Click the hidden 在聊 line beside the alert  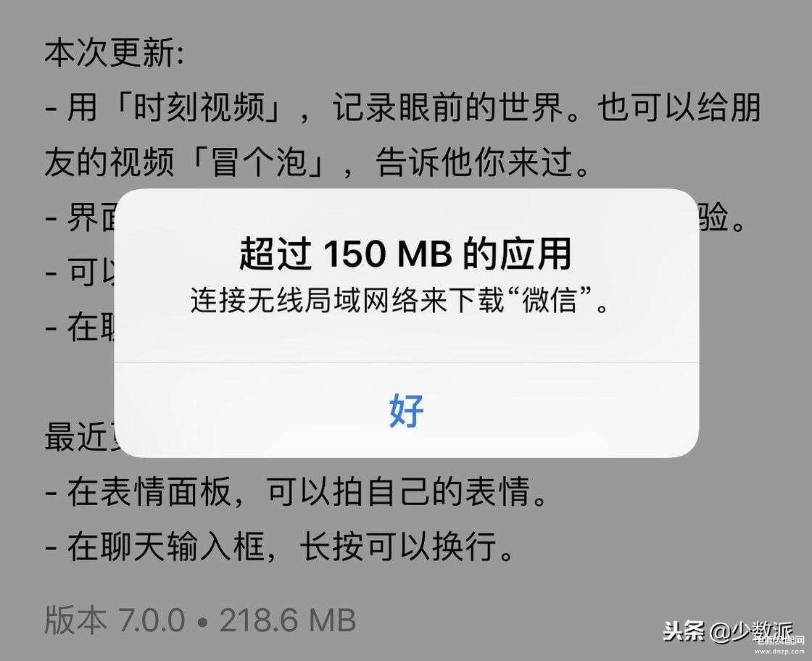80,326
